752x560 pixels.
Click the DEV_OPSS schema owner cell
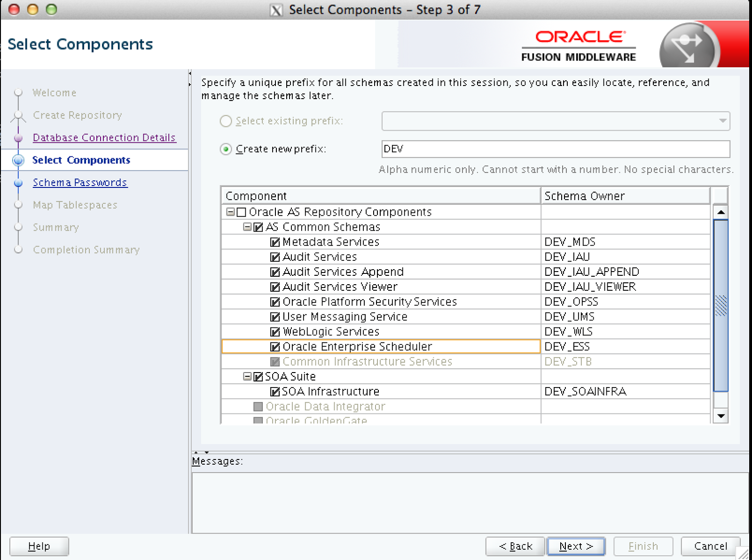click(x=626, y=302)
